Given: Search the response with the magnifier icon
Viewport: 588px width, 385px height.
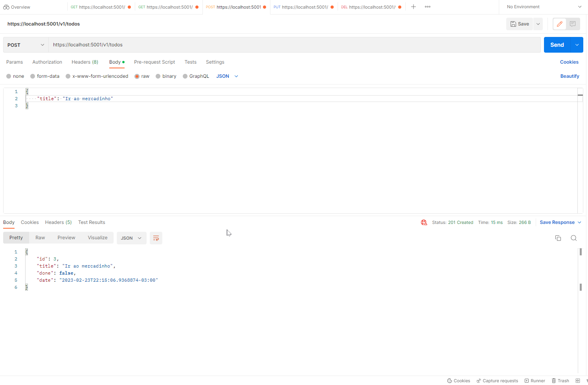Looking at the screenshot, I should 574,238.
